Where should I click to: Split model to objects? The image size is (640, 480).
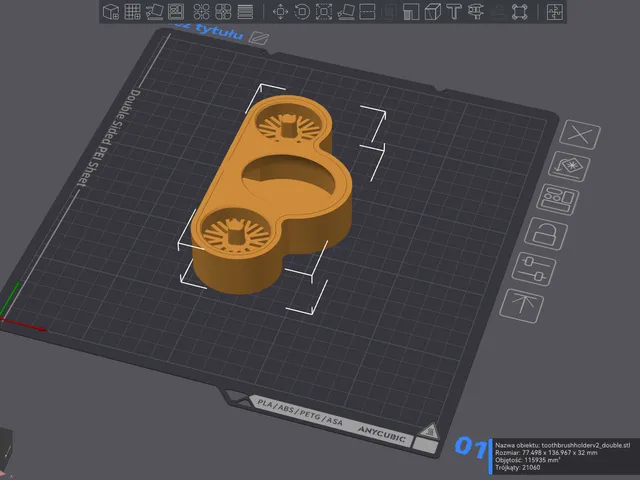[x=201, y=12]
